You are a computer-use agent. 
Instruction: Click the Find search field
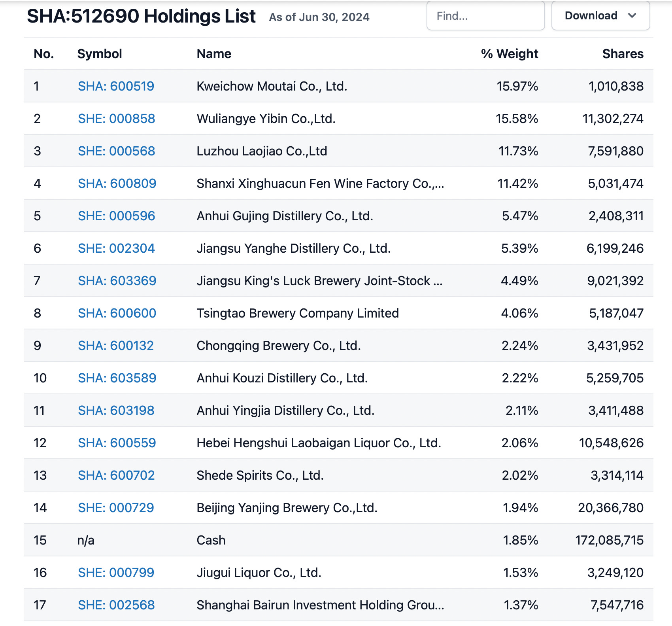(485, 16)
